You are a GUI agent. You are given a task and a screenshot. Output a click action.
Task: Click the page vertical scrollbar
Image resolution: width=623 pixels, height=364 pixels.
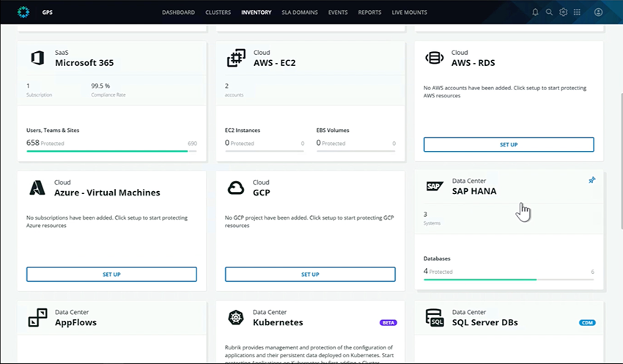(621, 161)
